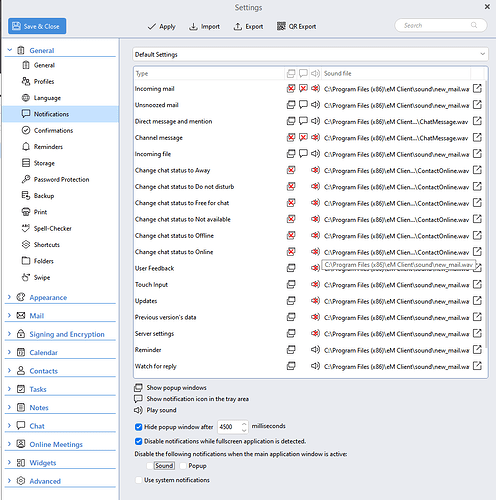
Task: Click the Apply button
Action: tap(162, 26)
